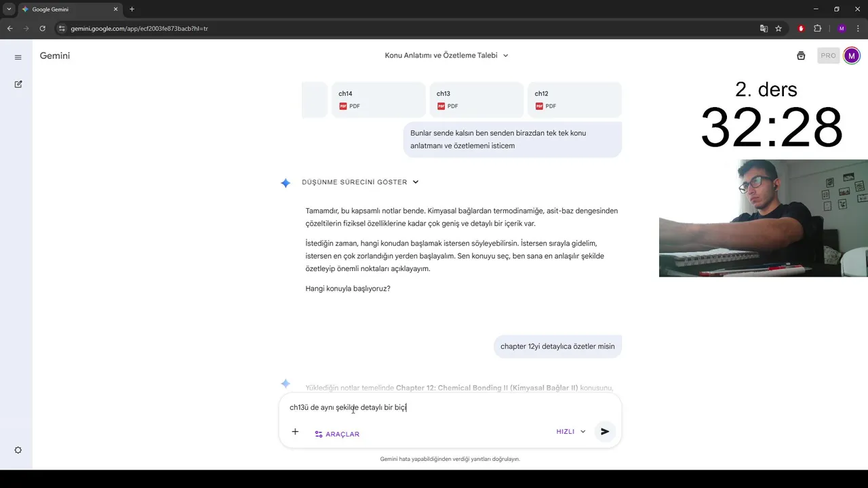Click the red extension icon in toolbar

801,28
